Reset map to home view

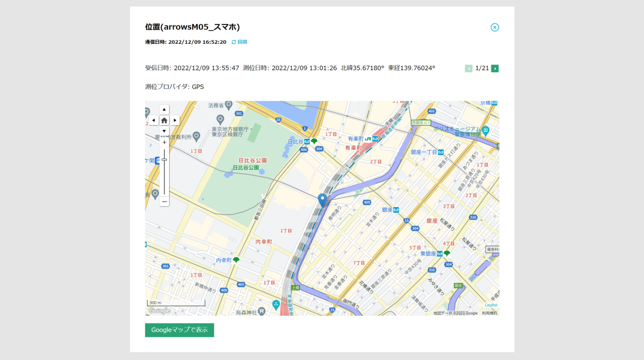(x=165, y=120)
